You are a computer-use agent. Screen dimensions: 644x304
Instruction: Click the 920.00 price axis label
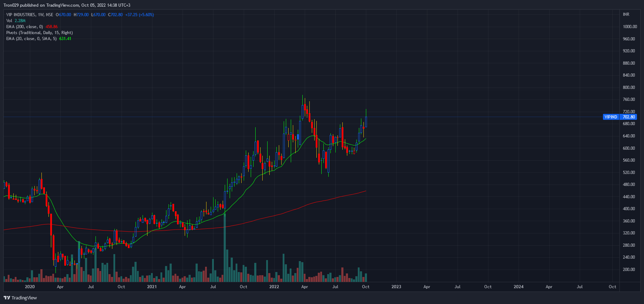point(629,51)
